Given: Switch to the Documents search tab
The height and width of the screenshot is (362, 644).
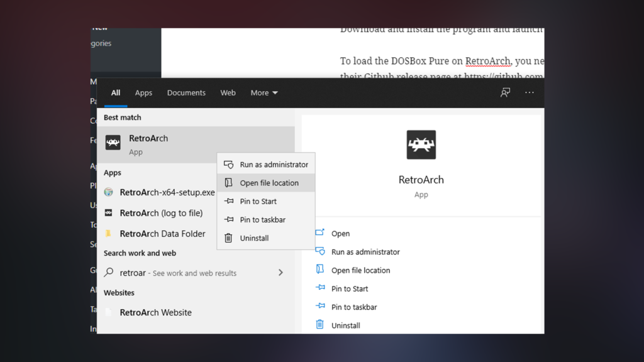Looking at the screenshot, I should click(x=186, y=93).
